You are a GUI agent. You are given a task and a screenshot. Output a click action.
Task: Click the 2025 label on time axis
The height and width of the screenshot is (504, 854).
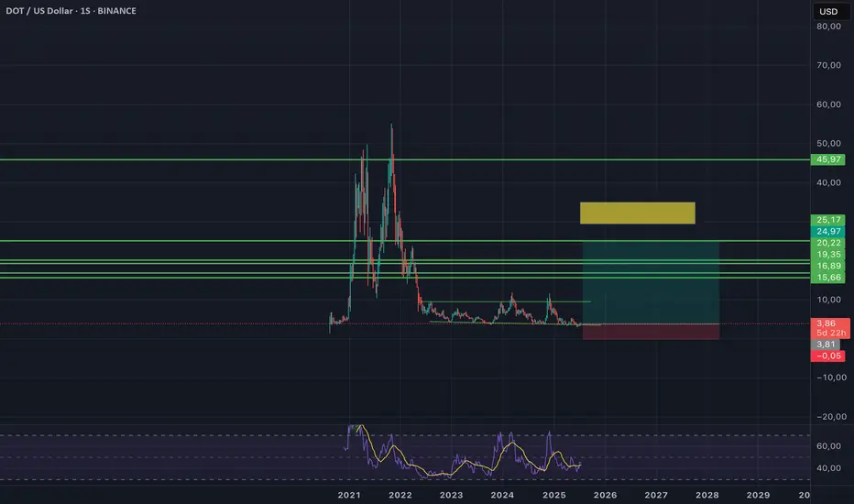553,495
